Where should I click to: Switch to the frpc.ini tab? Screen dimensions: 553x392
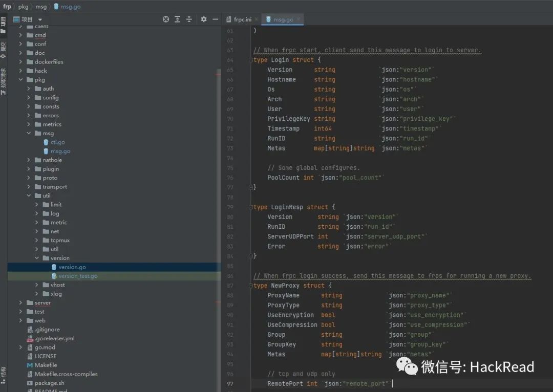(x=242, y=19)
